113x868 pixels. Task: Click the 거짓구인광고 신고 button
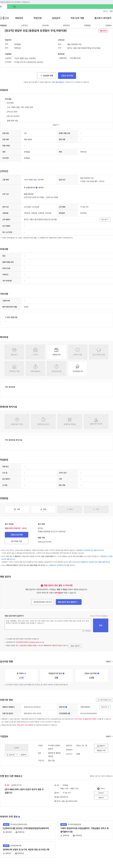coord(105,700)
